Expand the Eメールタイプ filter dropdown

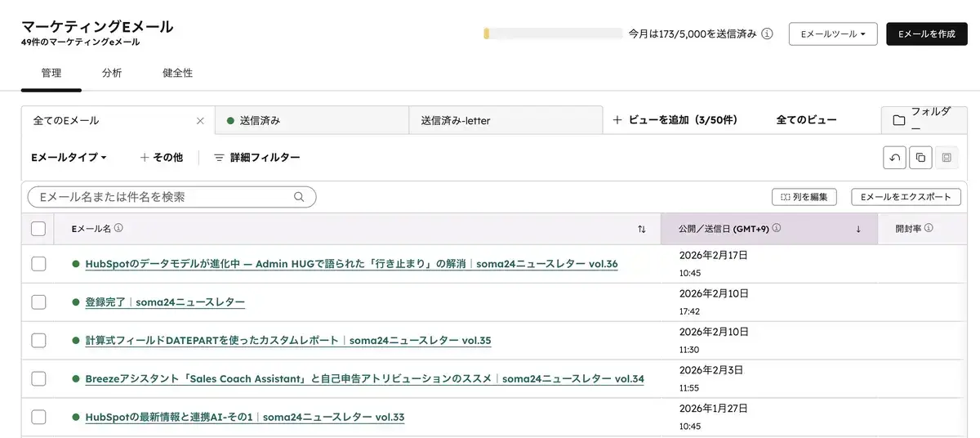pyautogui.click(x=69, y=158)
